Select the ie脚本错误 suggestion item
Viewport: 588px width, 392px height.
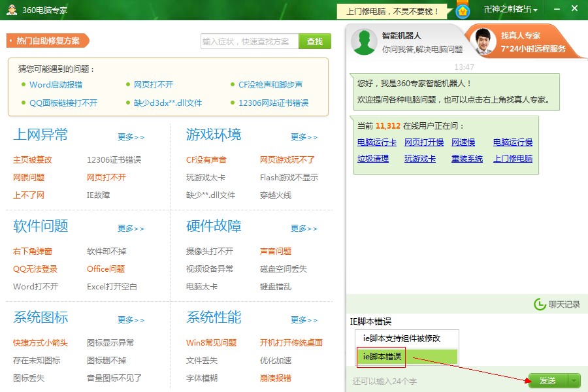382,357
